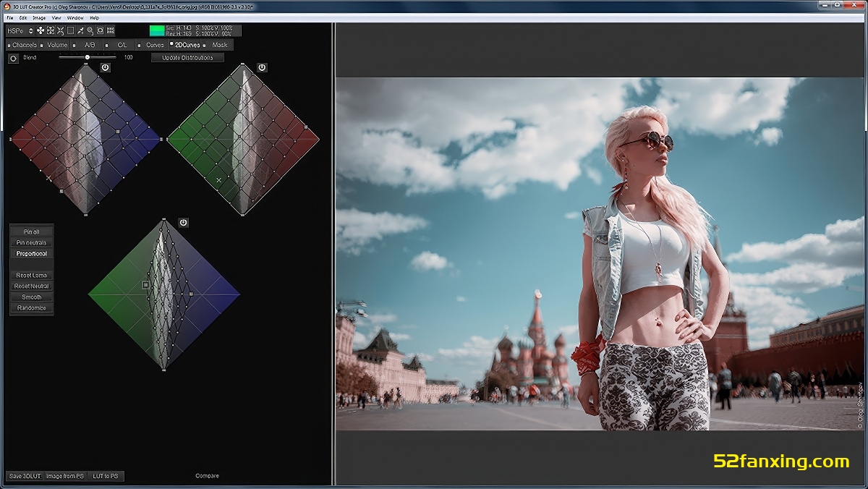Click the value 100 beside Blend slider
868x489 pixels.
[x=128, y=57]
